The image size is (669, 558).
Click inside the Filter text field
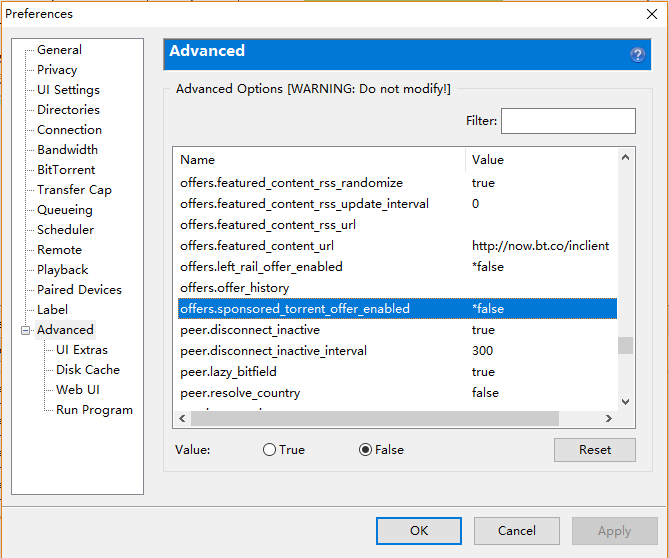click(567, 122)
